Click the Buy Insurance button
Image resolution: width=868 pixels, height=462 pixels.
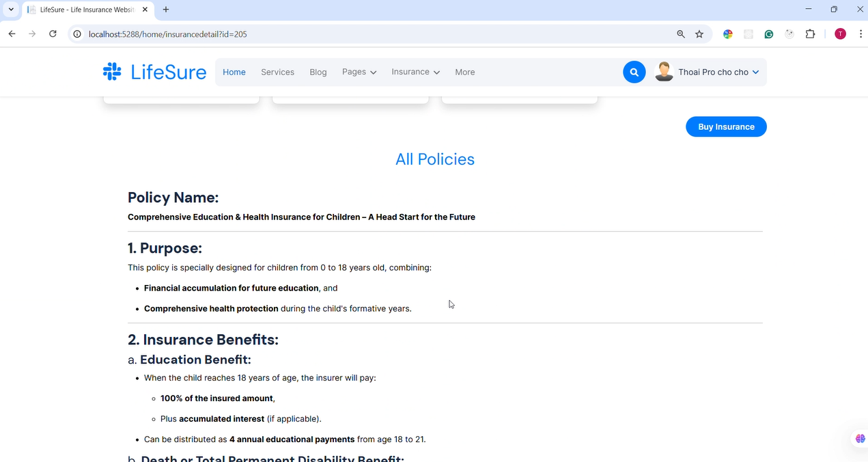click(726, 126)
